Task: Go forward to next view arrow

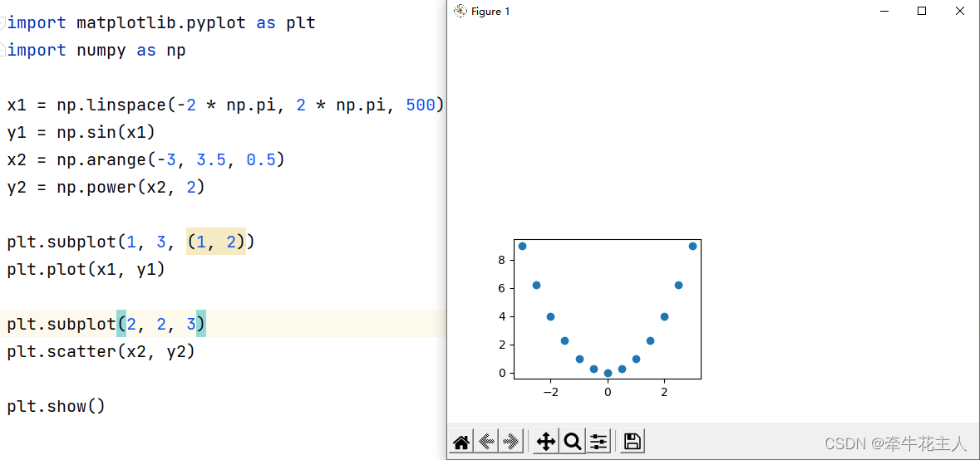Action: pos(510,442)
